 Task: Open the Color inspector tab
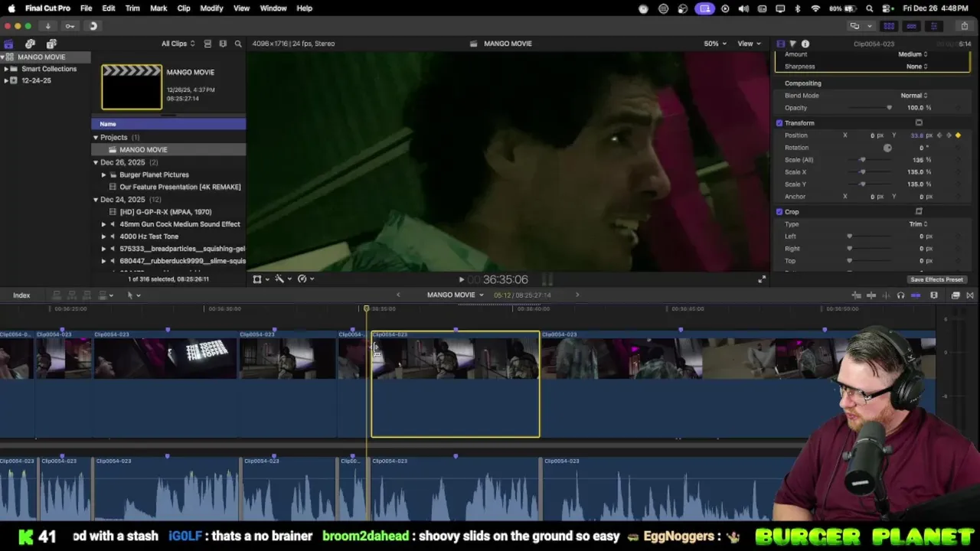(792, 44)
